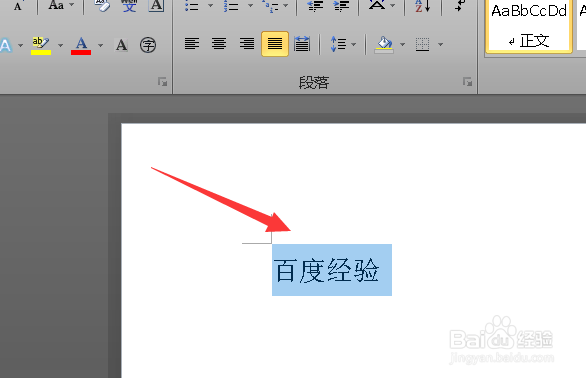586x378 pixels.
Task: Apply Multilevel List icon
Action: coord(270,6)
